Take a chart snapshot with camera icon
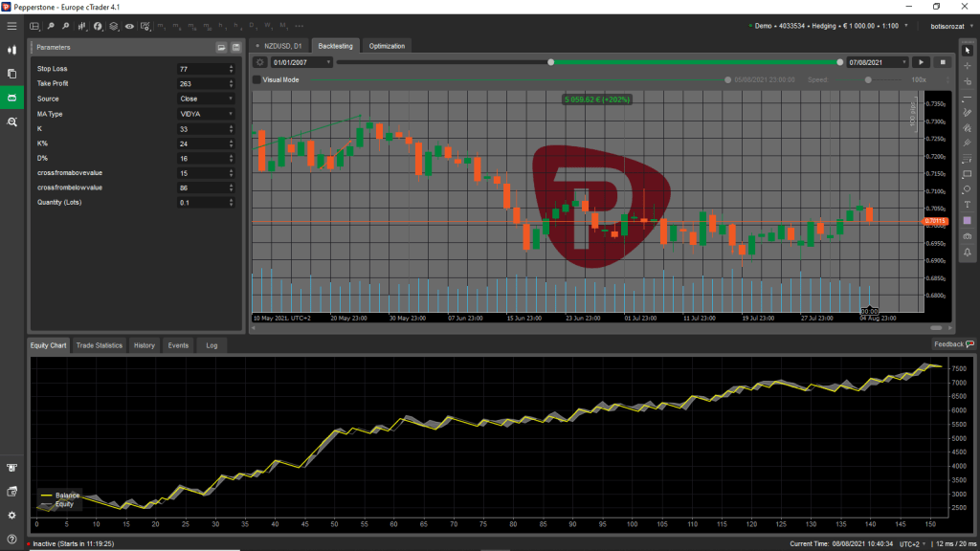This screenshot has width=980, height=551. click(967, 235)
